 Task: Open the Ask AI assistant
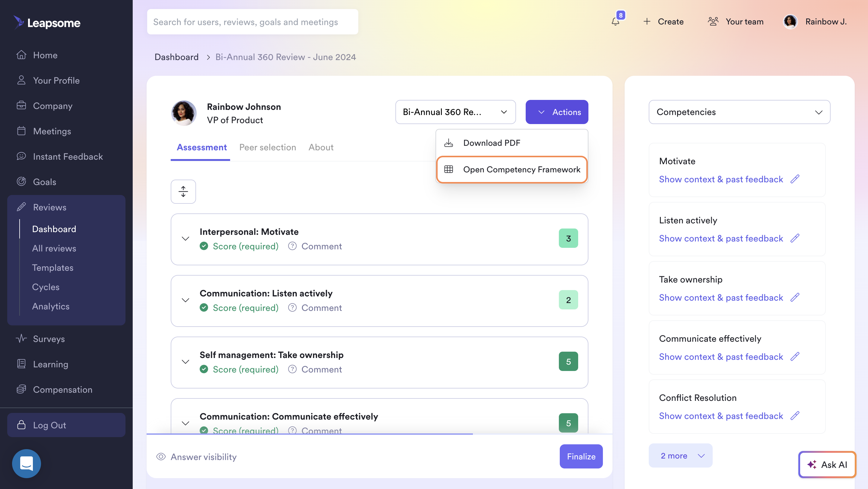pyautogui.click(x=827, y=464)
